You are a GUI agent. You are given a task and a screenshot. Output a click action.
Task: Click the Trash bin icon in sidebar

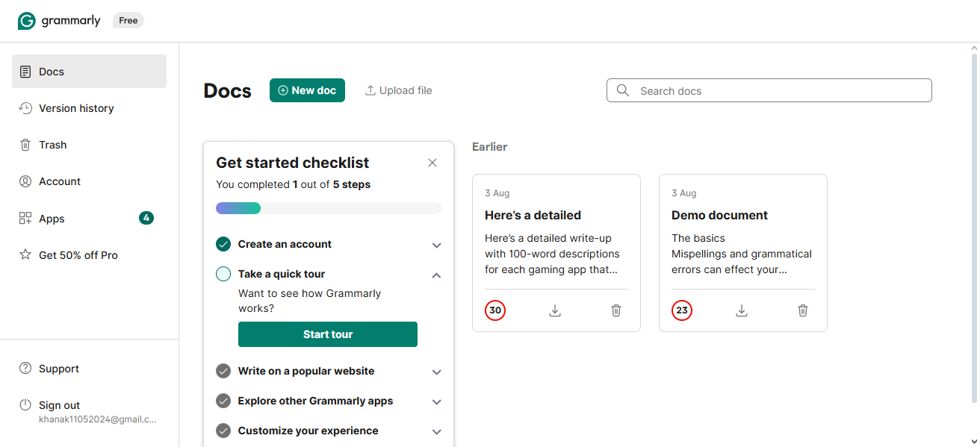tap(25, 145)
